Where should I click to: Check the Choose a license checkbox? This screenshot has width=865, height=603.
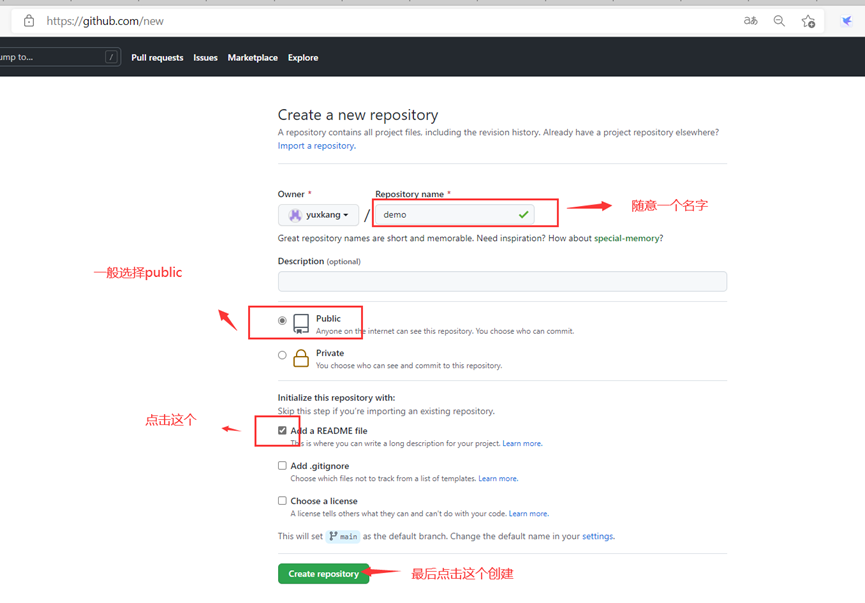(282, 501)
